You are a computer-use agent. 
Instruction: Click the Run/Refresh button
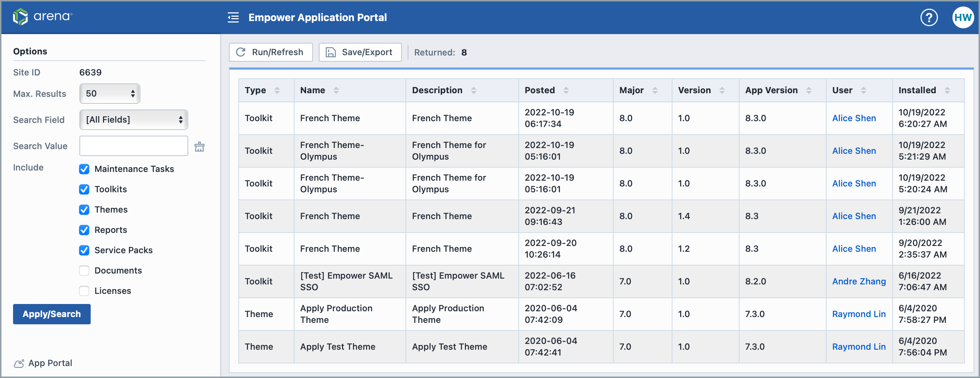pos(271,52)
